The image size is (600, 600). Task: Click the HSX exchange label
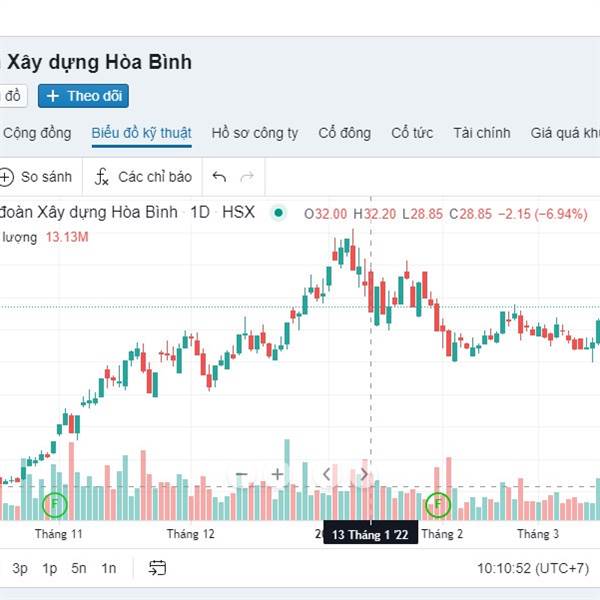pos(238,212)
